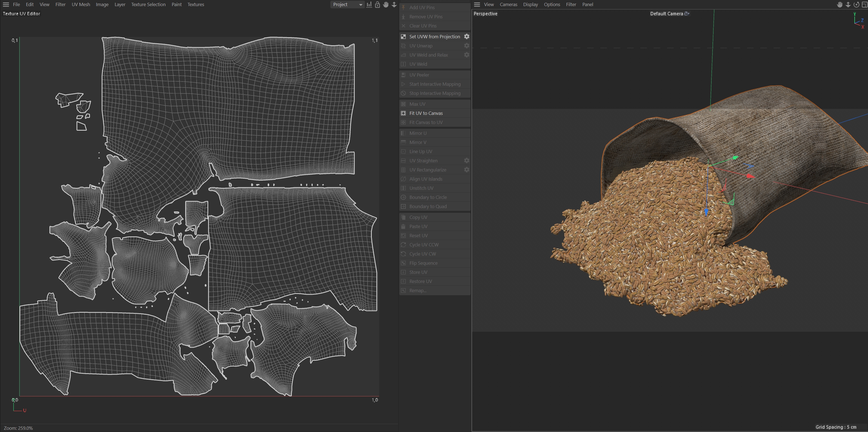Click the UV editor pan hand icon
This screenshot has height=432, width=868.
click(x=385, y=4)
